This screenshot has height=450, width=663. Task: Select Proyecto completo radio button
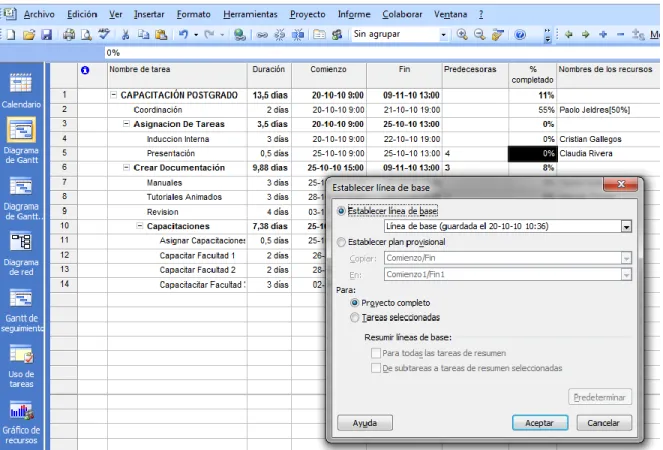tap(355, 303)
